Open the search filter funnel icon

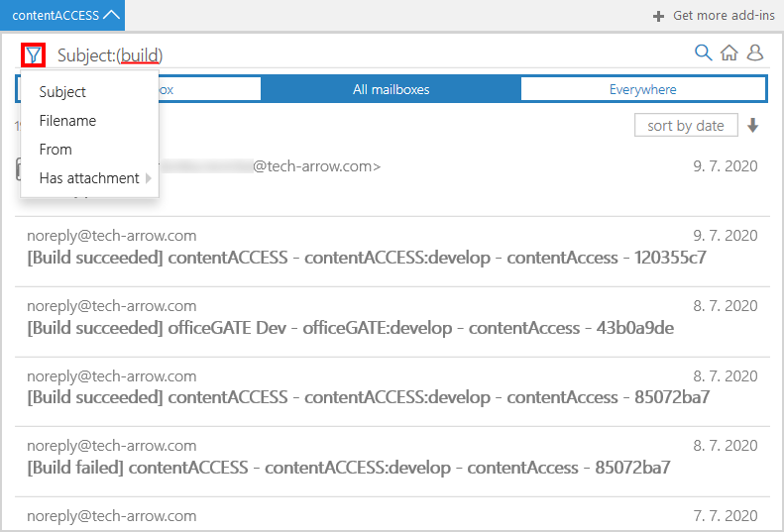pyautogui.click(x=34, y=55)
